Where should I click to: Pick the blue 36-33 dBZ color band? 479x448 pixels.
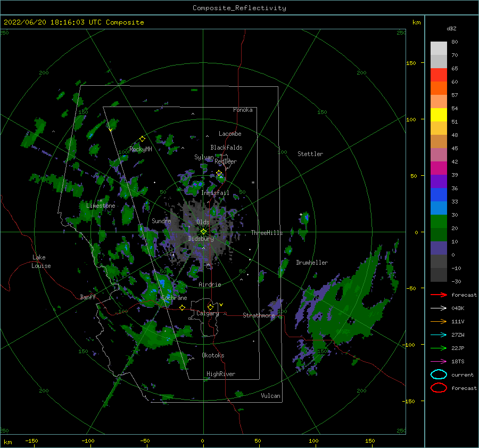439,194
